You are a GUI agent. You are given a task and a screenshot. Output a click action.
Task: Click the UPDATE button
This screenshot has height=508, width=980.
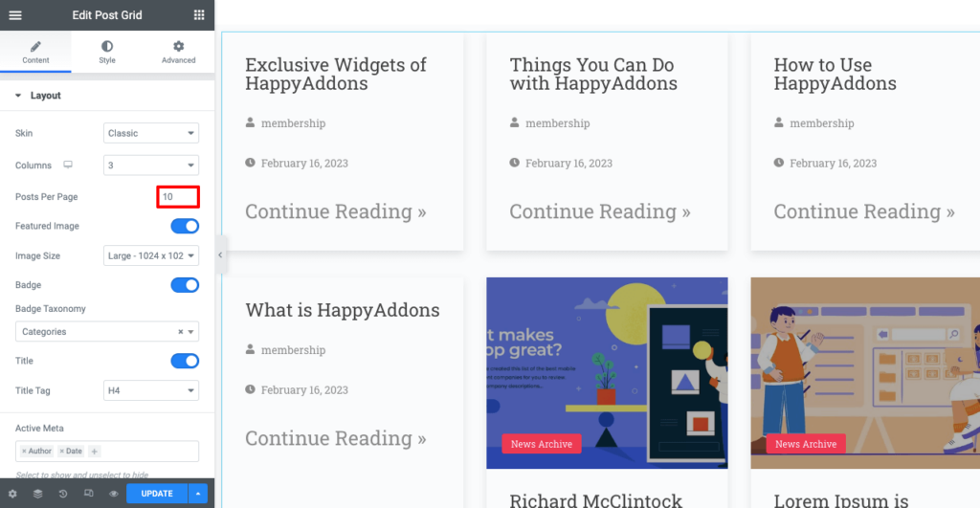(x=157, y=494)
